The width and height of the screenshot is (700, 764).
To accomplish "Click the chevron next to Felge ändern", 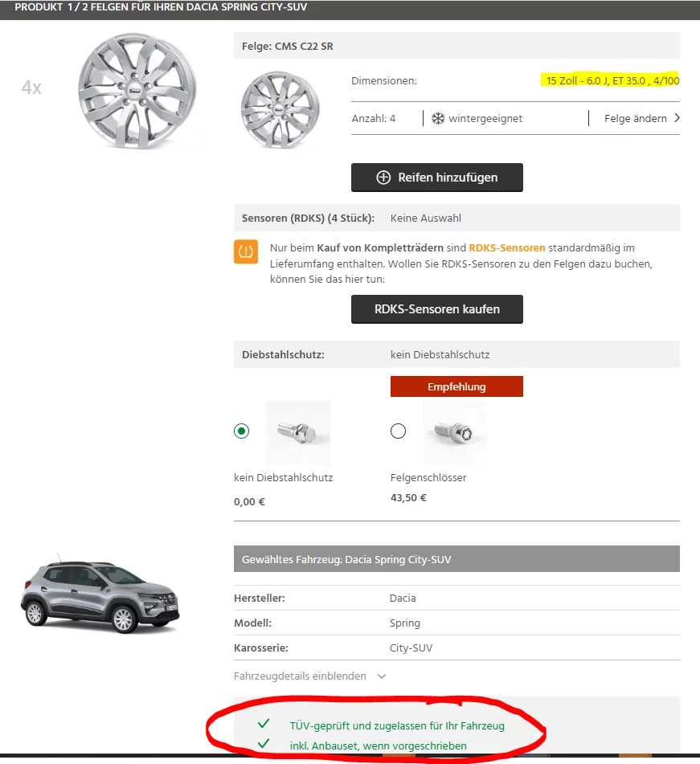I will click(677, 118).
